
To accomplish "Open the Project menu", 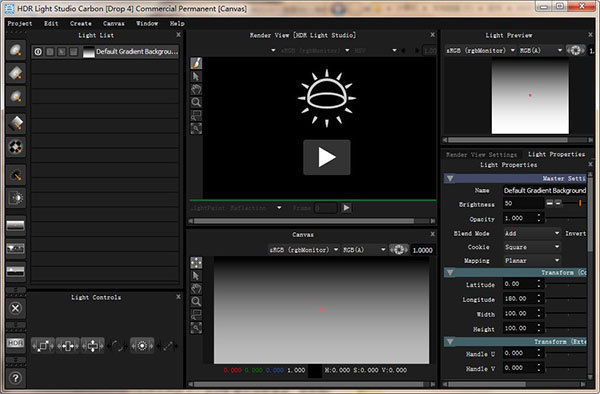I will [x=20, y=23].
